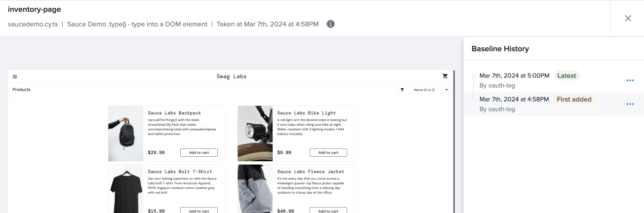Click the bike light product image
This screenshot has width=644, height=213.
pyautogui.click(x=255, y=134)
